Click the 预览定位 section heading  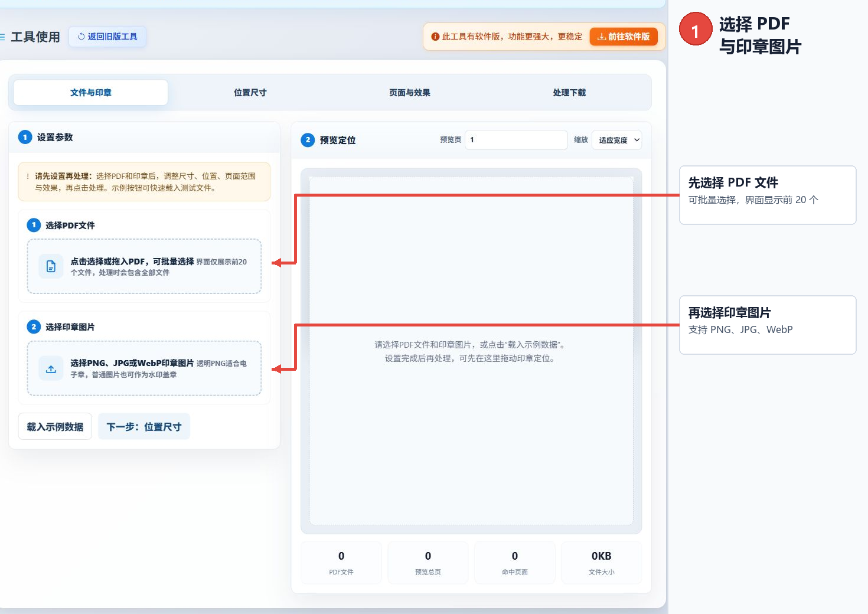[x=338, y=140]
